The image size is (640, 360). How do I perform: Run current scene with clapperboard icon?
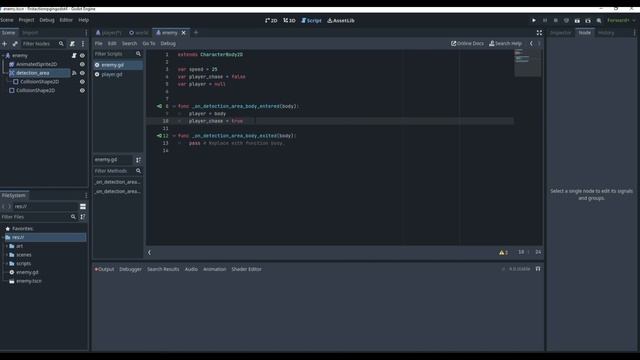coord(577,20)
